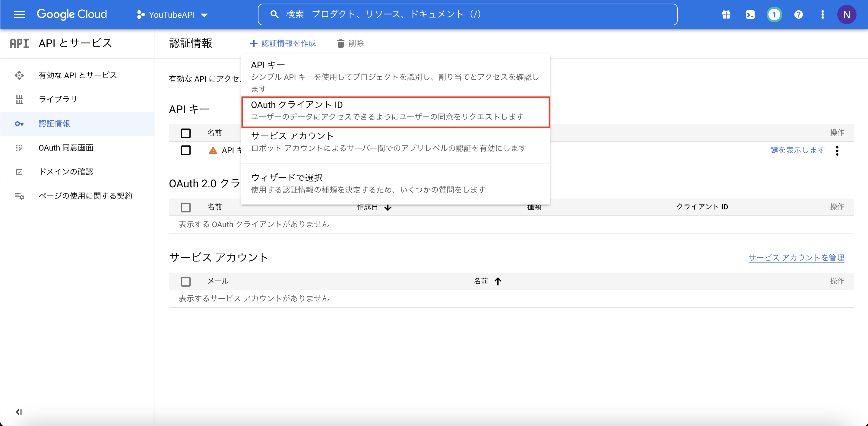Image resolution: width=868 pixels, height=426 pixels.
Task: Click the 鍵を表示します link
Action: click(x=797, y=150)
